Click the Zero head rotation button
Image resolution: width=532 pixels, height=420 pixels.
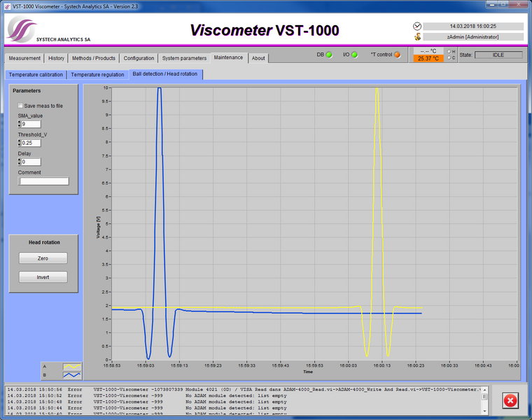(43, 258)
